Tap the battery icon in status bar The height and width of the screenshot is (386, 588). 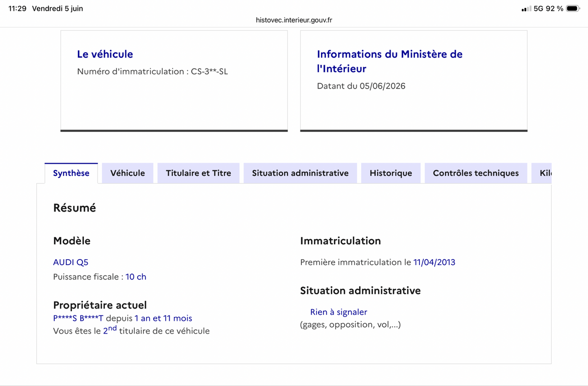tap(573, 9)
